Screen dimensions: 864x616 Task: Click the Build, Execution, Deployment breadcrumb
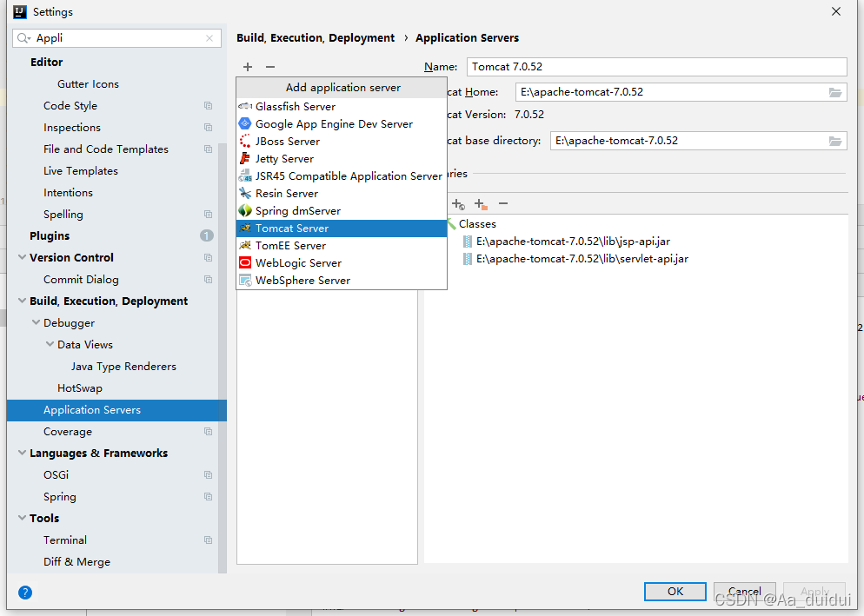[x=316, y=37]
